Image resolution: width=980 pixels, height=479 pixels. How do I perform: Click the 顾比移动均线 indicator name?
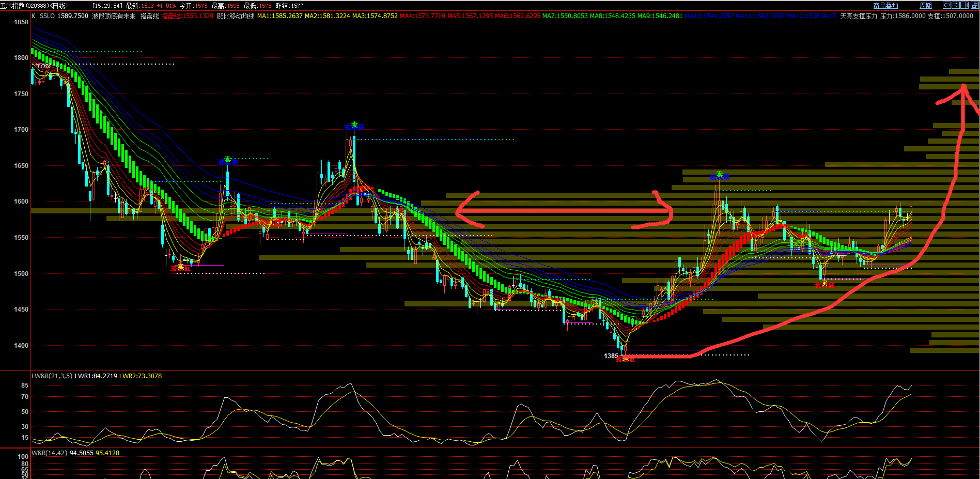click(236, 16)
